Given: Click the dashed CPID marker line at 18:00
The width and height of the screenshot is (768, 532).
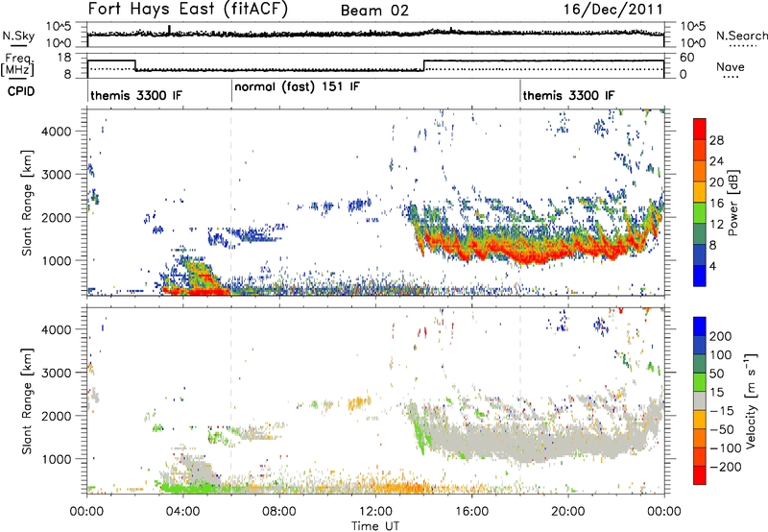Looking at the screenshot, I should tap(520, 203).
